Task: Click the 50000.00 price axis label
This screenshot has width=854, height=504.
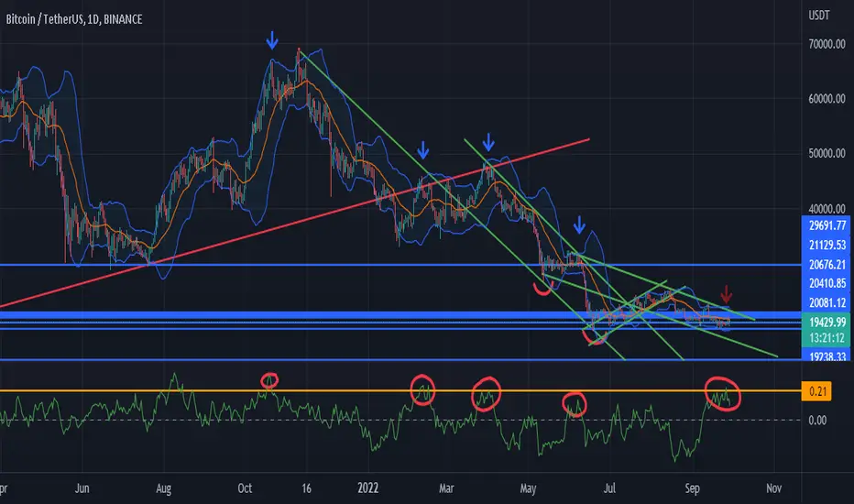Action: (827, 153)
